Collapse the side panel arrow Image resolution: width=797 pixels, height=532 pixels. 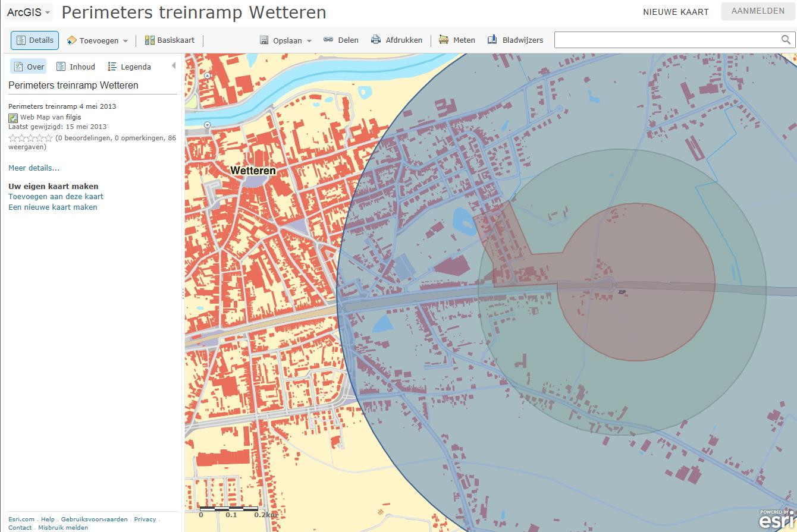click(174, 66)
